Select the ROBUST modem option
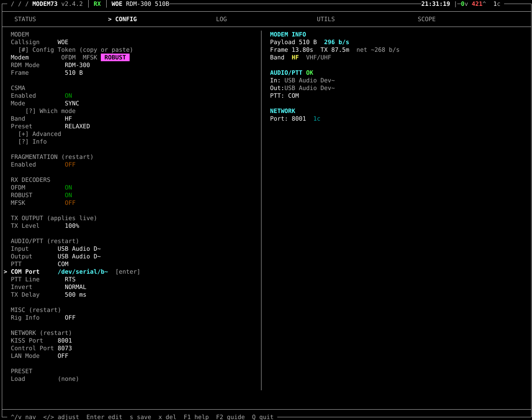Image resolution: width=532 pixels, height=420 pixels. [x=115, y=58]
